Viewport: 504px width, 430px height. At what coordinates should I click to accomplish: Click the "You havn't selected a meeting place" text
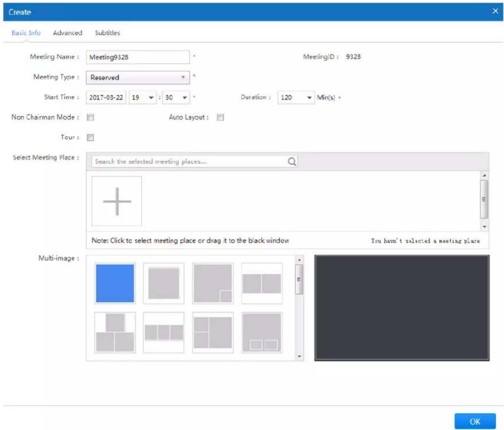coord(425,241)
